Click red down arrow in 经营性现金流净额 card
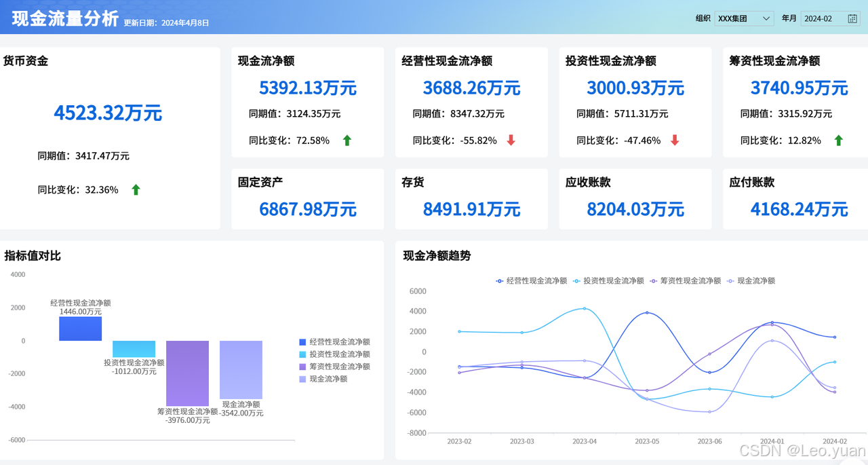This screenshot has height=465, width=868. point(511,141)
